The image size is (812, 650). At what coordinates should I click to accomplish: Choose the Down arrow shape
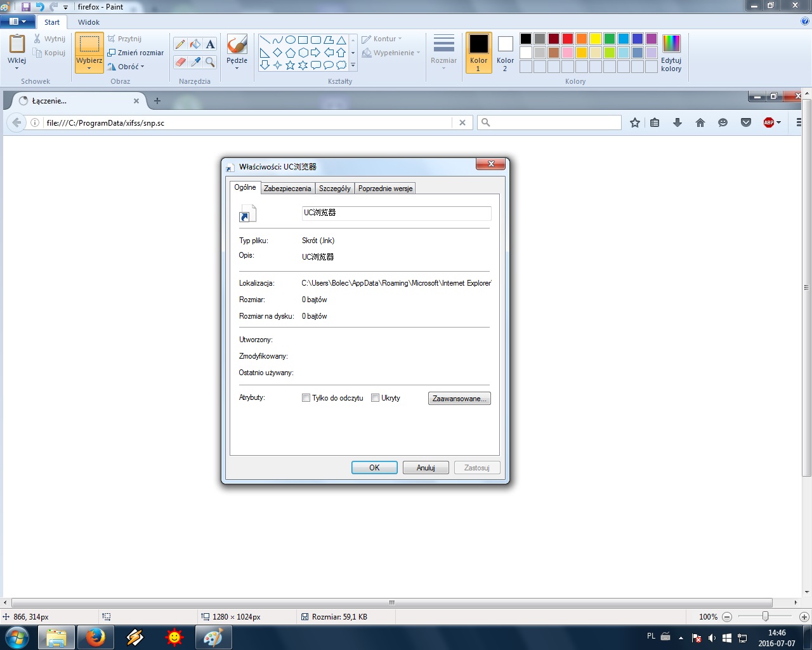click(x=265, y=65)
